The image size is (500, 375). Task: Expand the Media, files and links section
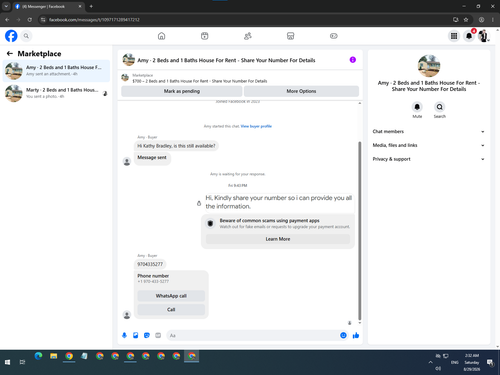428,145
